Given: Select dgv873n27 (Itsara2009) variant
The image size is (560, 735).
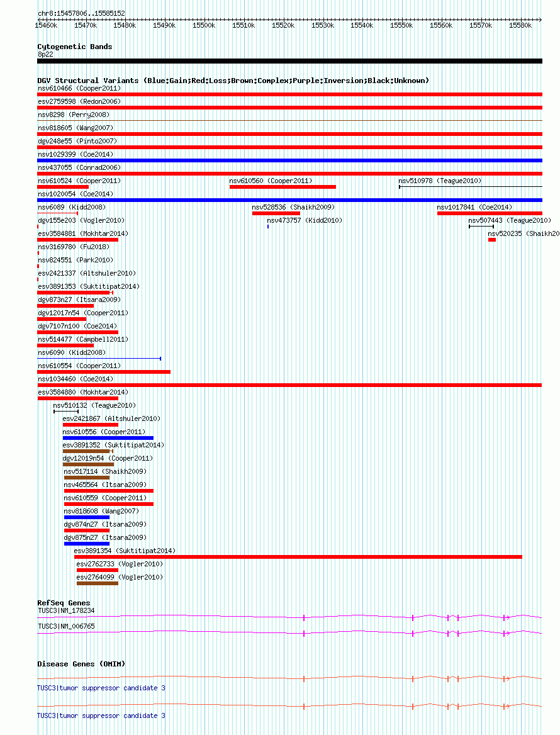Looking at the screenshot, I should pyautogui.click(x=79, y=299).
